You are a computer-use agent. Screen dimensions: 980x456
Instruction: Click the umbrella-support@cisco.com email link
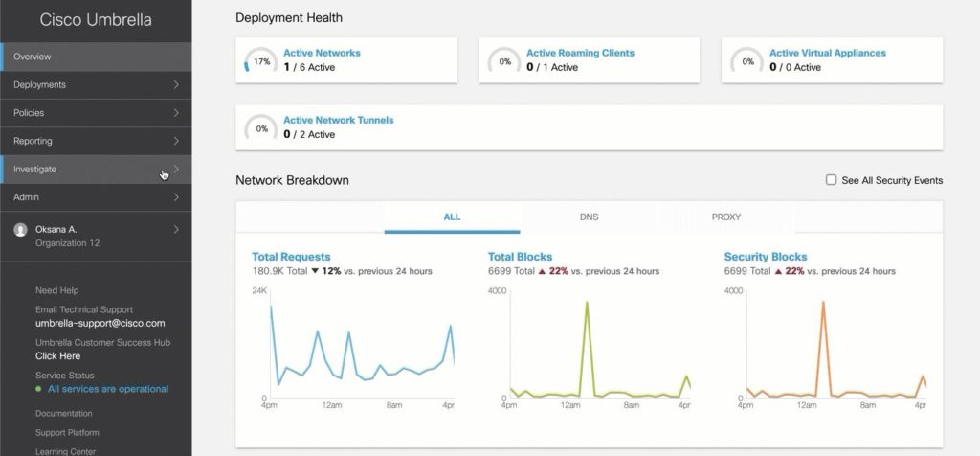click(x=100, y=324)
